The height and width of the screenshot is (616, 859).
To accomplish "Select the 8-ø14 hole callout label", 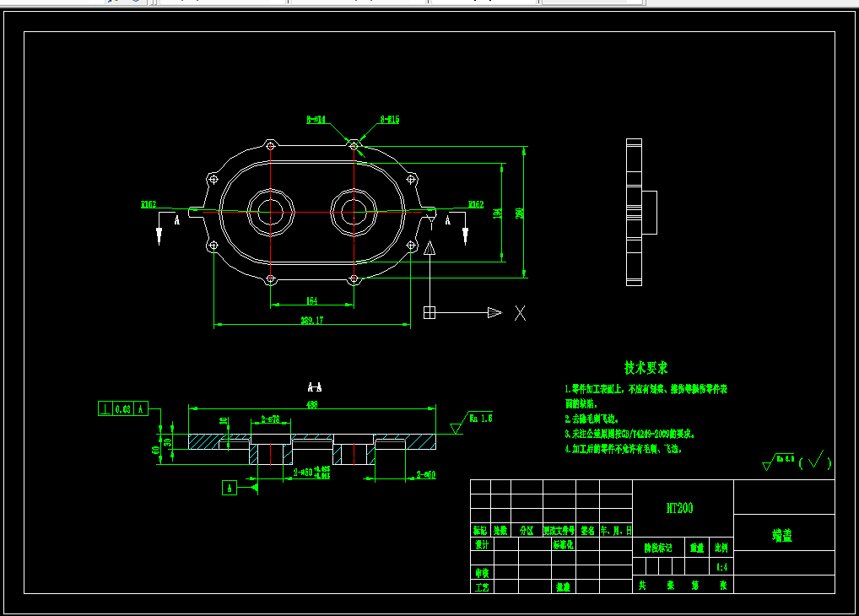I will pos(316,120).
